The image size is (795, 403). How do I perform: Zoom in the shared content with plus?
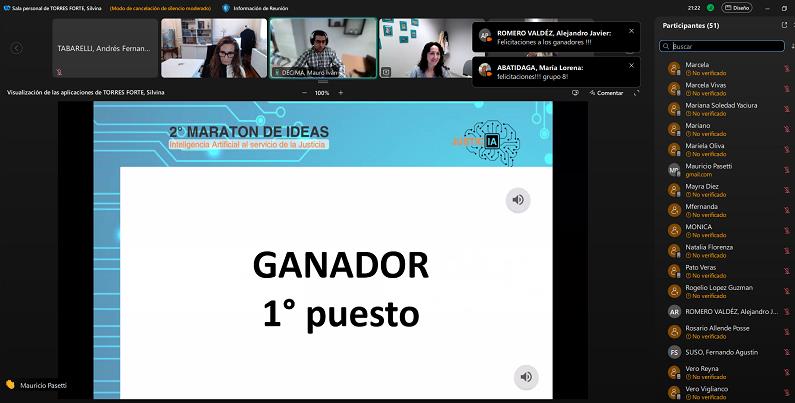coord(340,93)
